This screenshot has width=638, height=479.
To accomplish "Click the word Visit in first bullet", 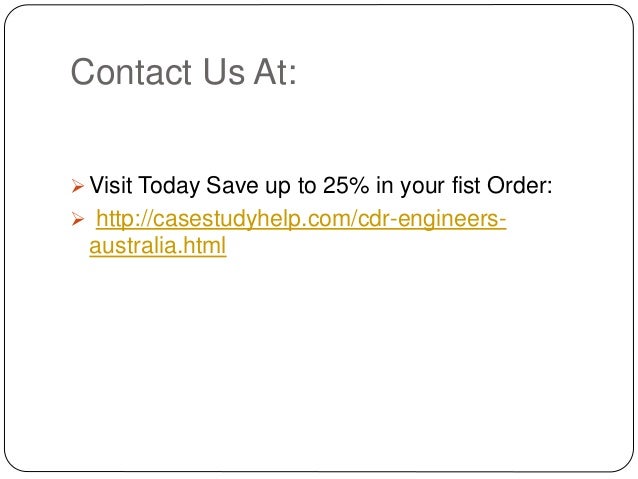I will [x=111, y=185].
